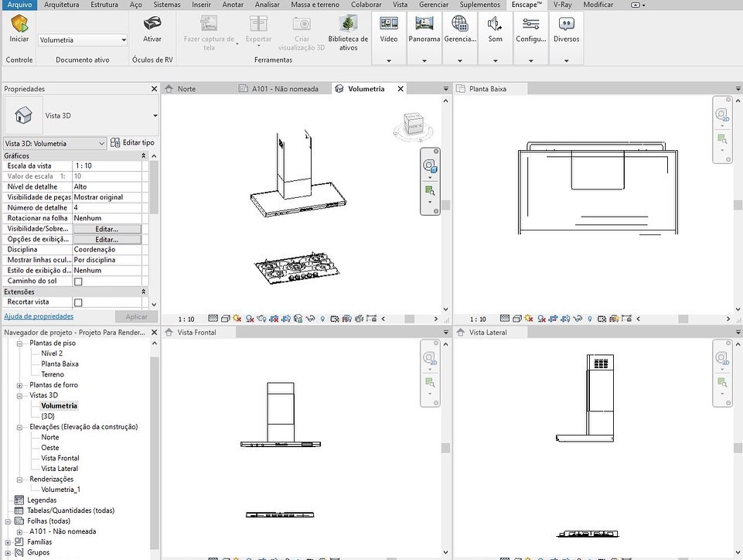Open the Gerencia... uploads icon
Image resolution: width=743 pixels, height=560 pixels.
[459, 23]
